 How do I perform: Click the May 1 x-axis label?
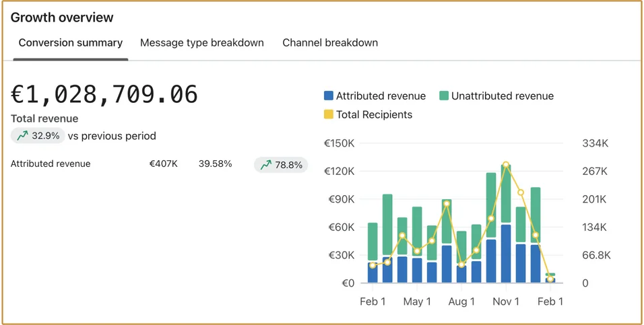pos(417,301)
